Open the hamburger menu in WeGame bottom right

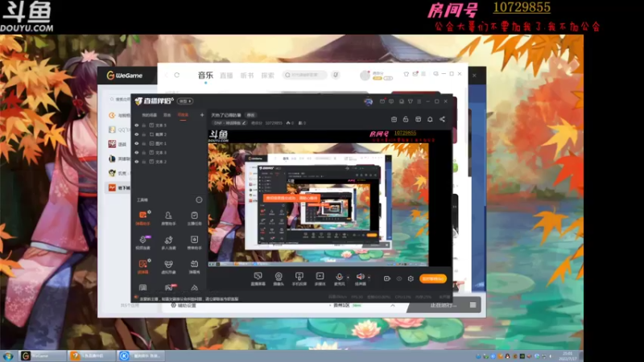[473, 305]
